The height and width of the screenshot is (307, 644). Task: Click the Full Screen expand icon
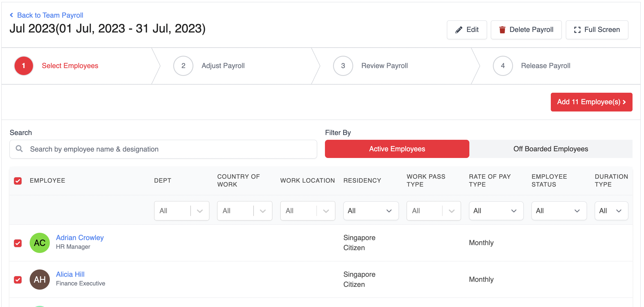(x=577, y=30)
